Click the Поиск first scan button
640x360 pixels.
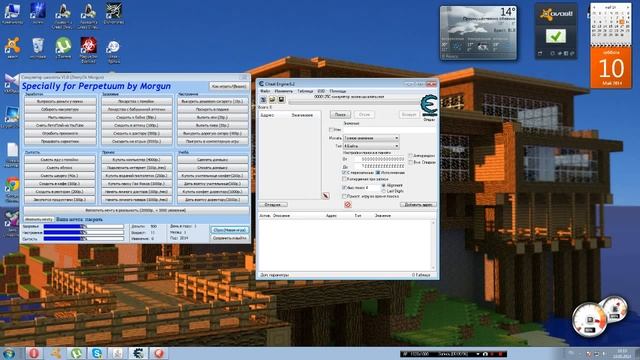pyautogui.click(x=340, y=115)
